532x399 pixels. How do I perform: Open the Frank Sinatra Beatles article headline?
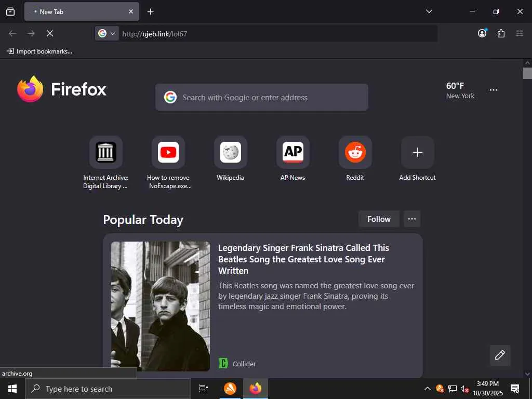[x=303, y=259]
